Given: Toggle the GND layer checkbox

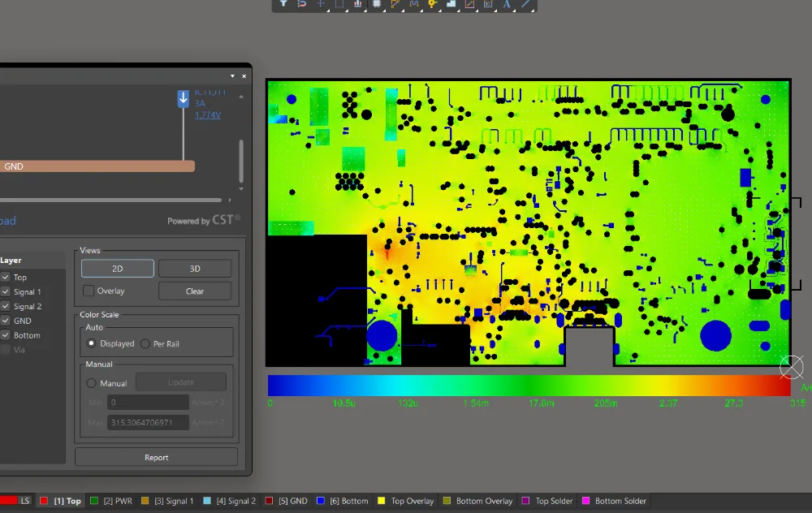Looking at the screenshot, I should 5,321.
